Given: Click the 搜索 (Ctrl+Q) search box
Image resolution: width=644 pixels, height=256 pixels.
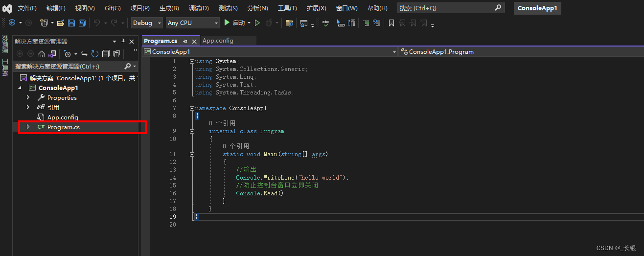Looking at the screenshot, I should tap(450, 8).
